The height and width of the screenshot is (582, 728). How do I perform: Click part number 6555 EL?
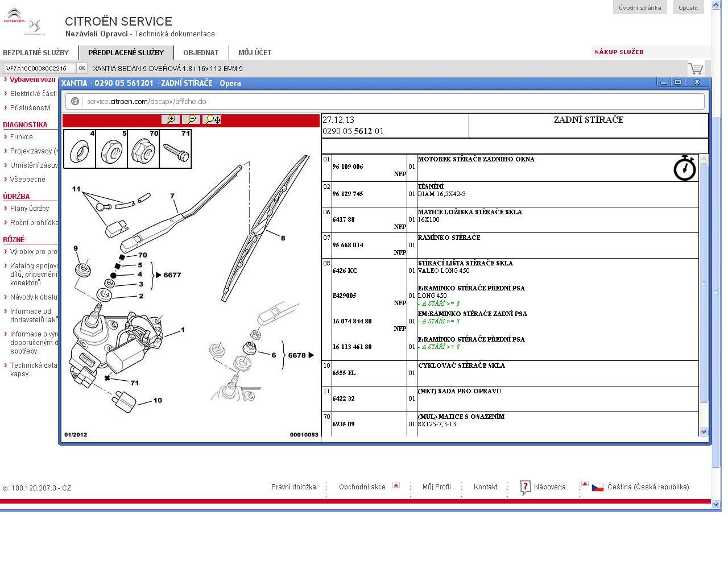pyautogui.click(x=344, y=373)
